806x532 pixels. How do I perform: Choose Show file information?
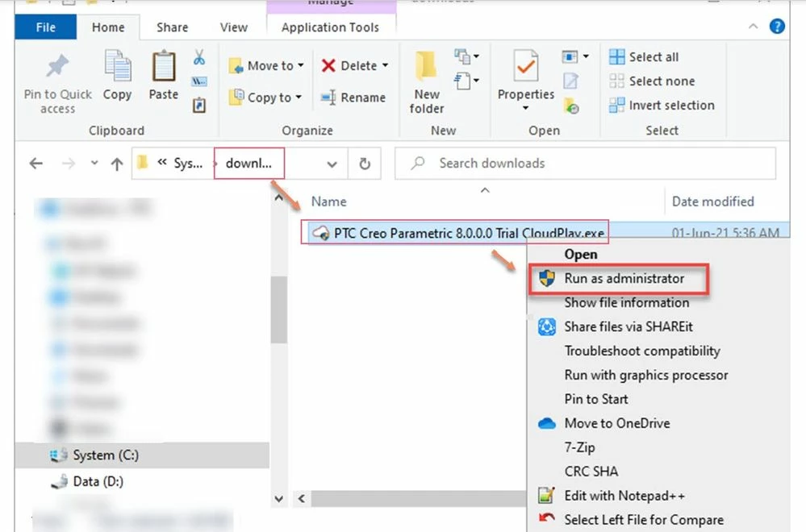(627, 302)
